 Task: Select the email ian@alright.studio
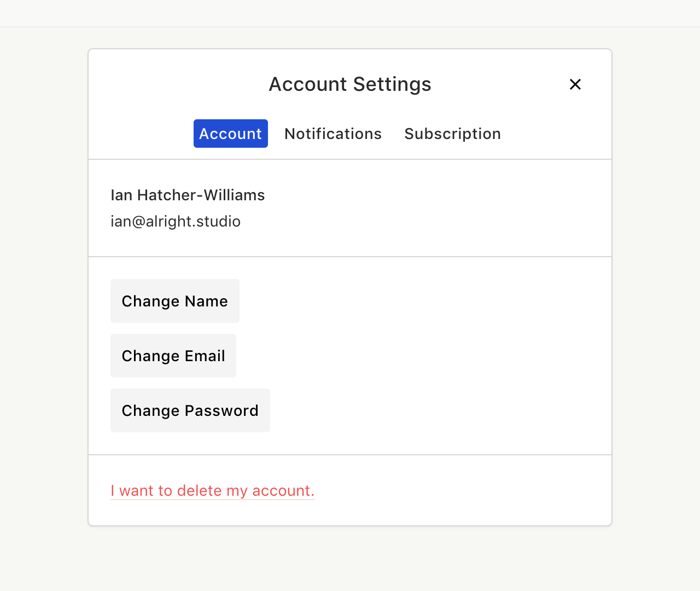coord(176,222)
